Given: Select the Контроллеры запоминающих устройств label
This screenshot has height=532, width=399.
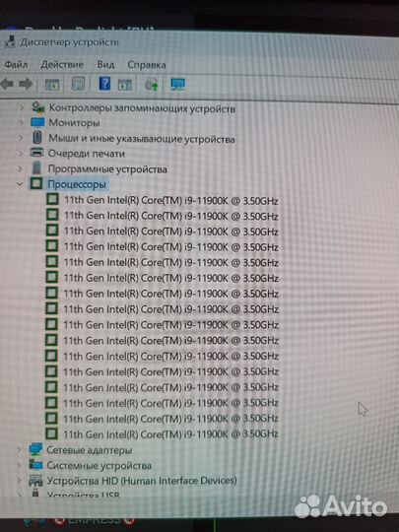Looking at the screenshot, I should 142,108.
